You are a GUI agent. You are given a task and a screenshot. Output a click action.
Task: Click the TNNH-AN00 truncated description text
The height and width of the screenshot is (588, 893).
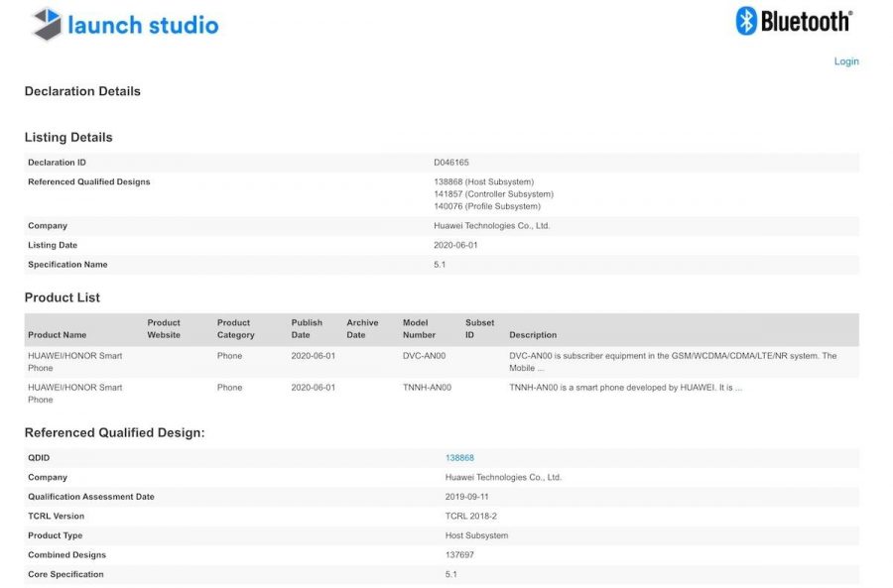click(x=625, y=388)
